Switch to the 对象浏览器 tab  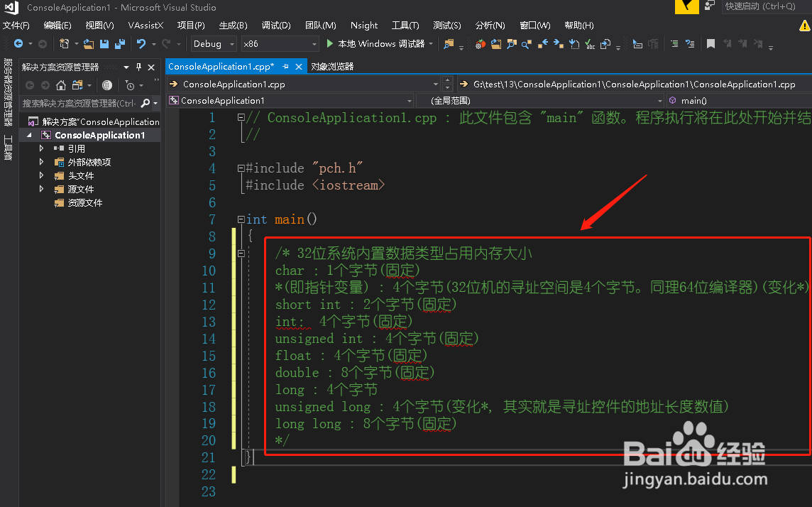tap(332, 66)
